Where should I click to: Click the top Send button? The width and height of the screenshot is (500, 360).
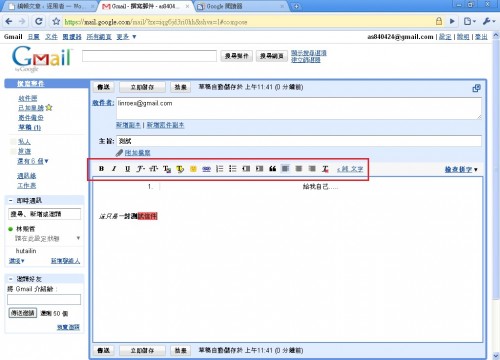(103, 87)
